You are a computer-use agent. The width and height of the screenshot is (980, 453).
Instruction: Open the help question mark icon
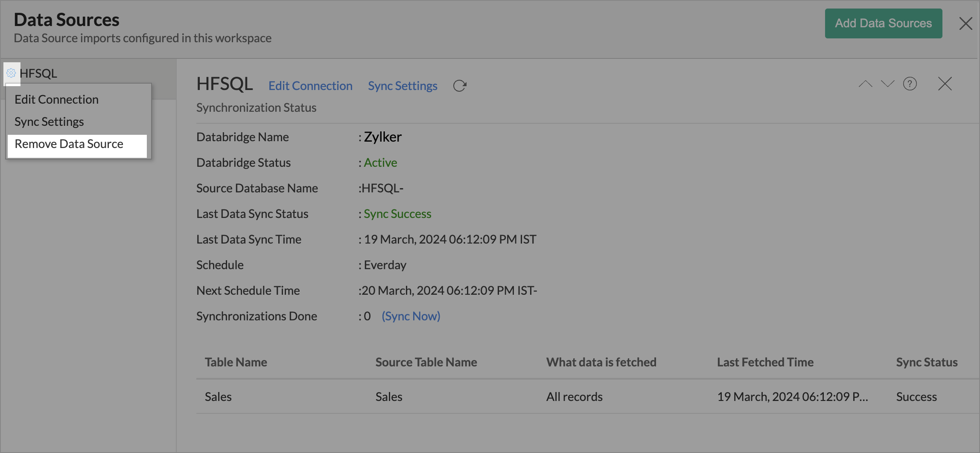[910, 84]
